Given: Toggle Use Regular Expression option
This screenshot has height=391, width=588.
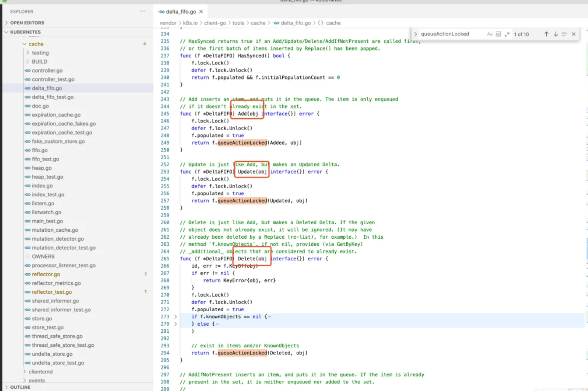Looking at the screenshot, I should [507, 34].
